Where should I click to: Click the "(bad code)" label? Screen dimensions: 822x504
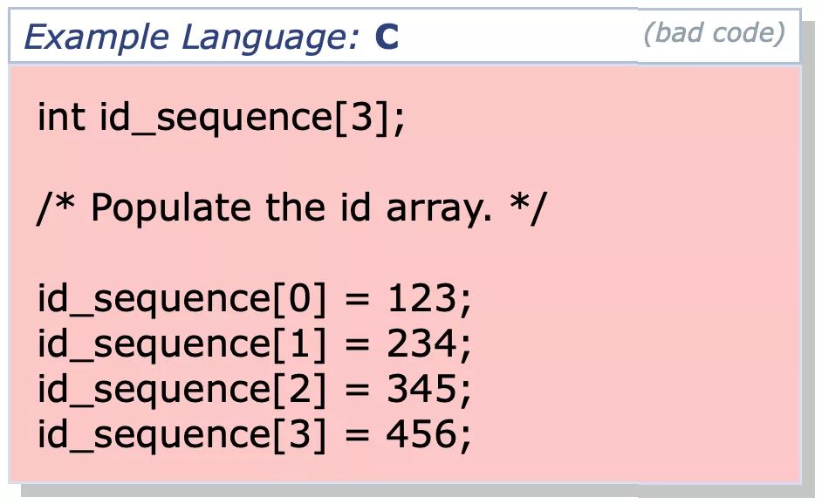click(714, 33)
